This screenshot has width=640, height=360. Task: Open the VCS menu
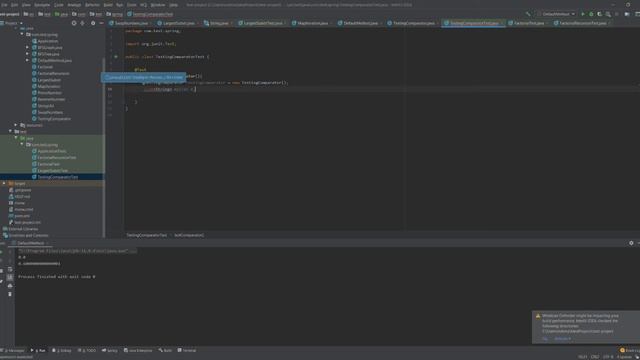(143, 5)
